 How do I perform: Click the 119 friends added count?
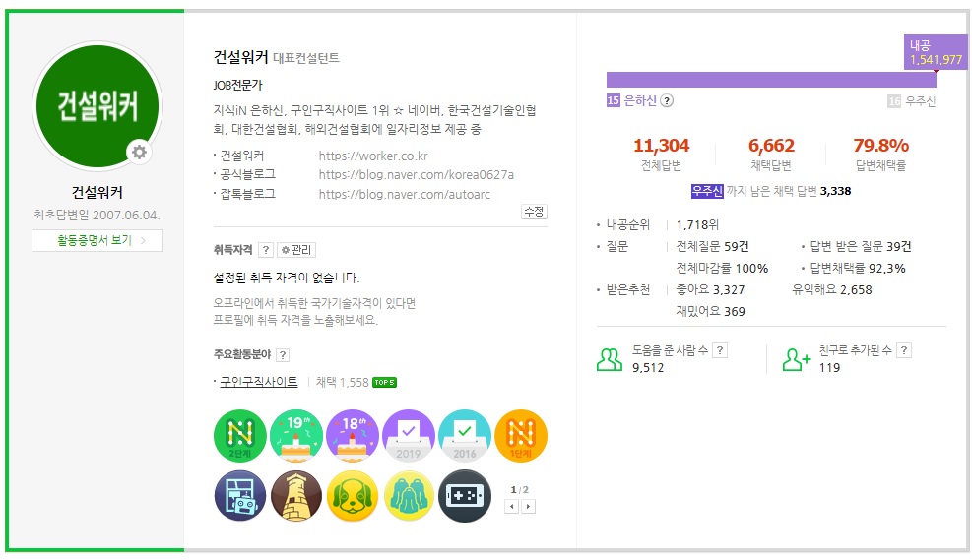point(829,368)
